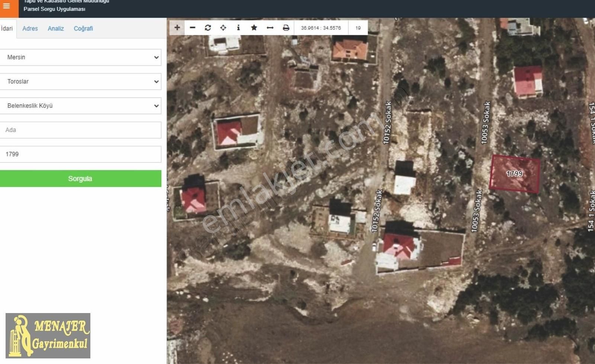Expand the Toroslar district dropdown
Screen dimensions: 595x364
[80, 81]
